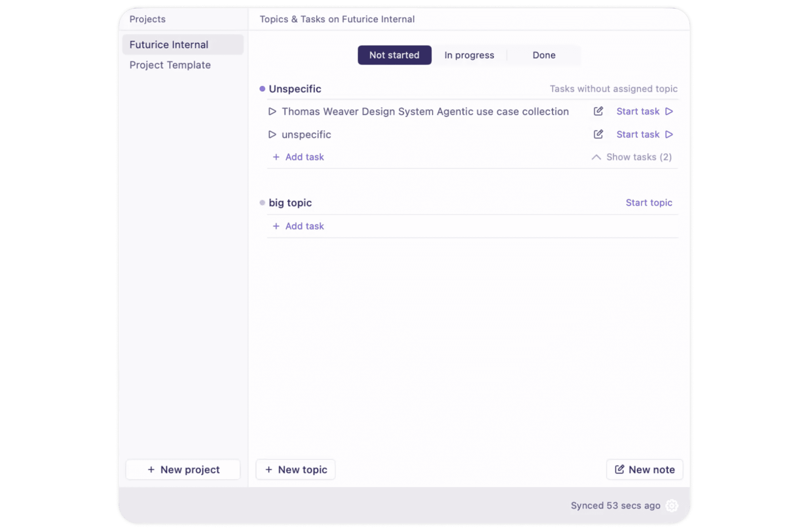Start task for Thomas Weaver Design System

pos(645,112)
